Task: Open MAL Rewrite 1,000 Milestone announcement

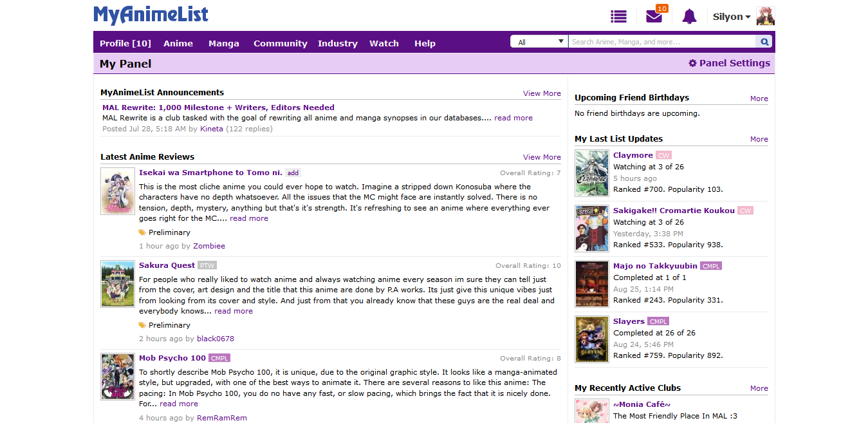Action: point(218,108)
